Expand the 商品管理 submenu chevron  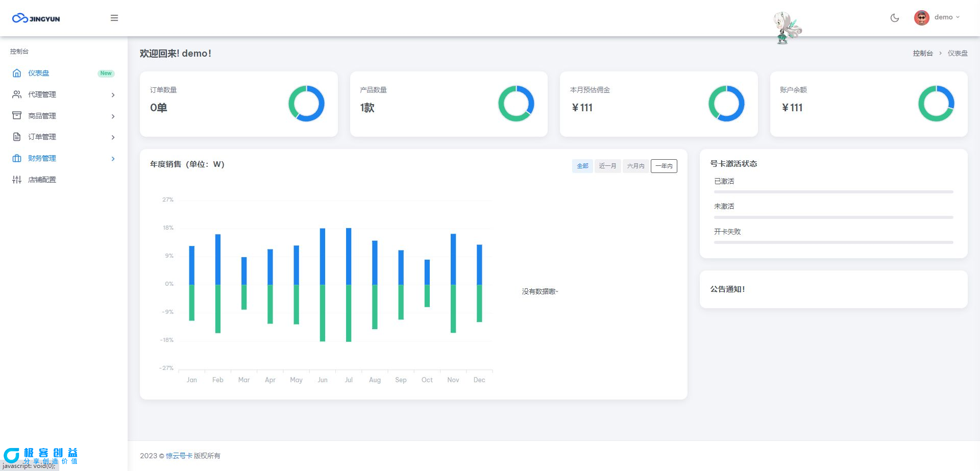[x=113, y=116]
